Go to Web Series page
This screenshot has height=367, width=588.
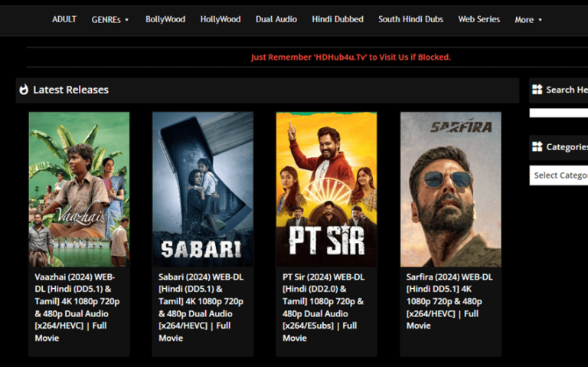point(479,19)
